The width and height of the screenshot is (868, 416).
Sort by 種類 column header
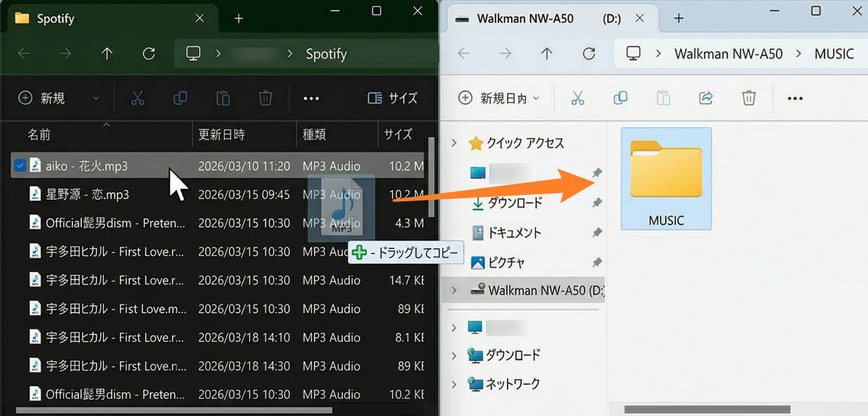[x=314, y=134]
